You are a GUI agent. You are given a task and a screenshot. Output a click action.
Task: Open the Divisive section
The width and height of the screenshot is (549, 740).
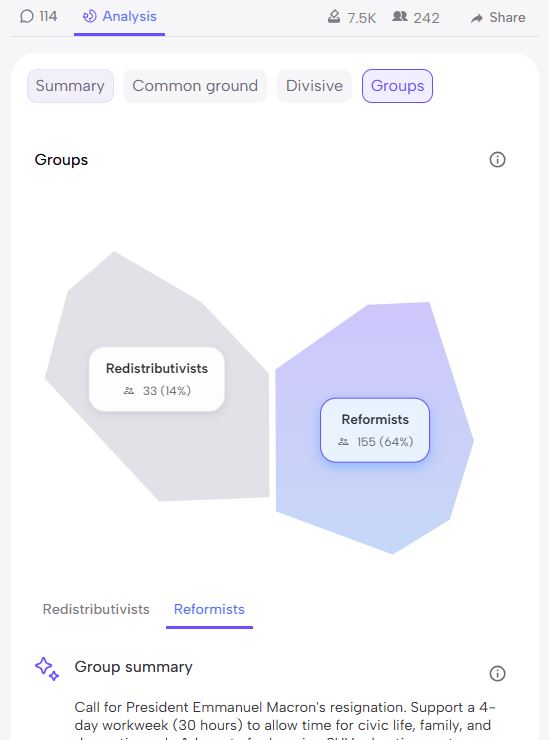[314, 86]
